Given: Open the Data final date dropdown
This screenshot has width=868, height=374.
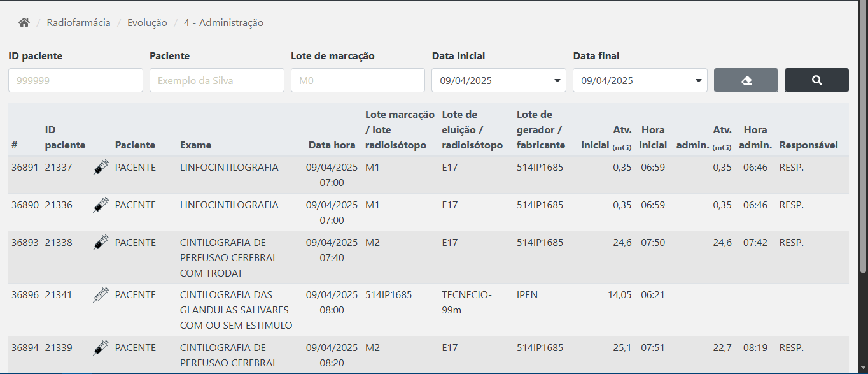Looking at the screenshot, I should point(640,80).
